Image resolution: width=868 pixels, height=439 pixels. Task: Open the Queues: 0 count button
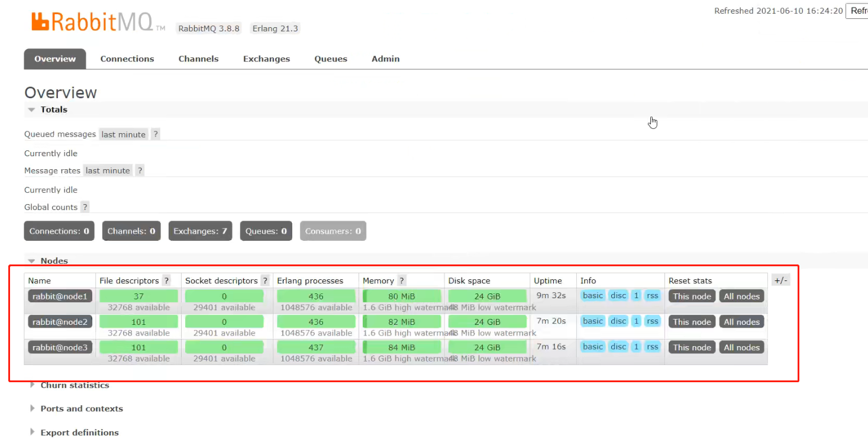pos(266,231)
